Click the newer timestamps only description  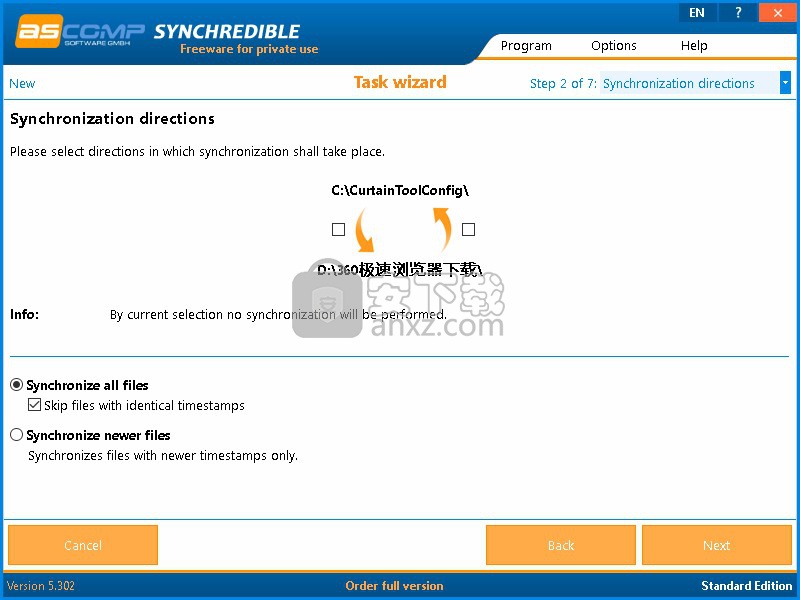point(163,455)
